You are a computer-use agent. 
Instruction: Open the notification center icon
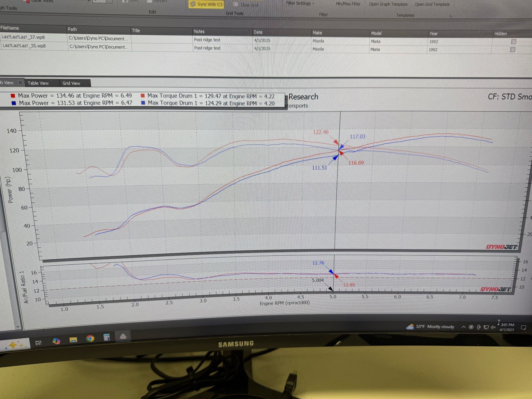click(x=523, y=327)
